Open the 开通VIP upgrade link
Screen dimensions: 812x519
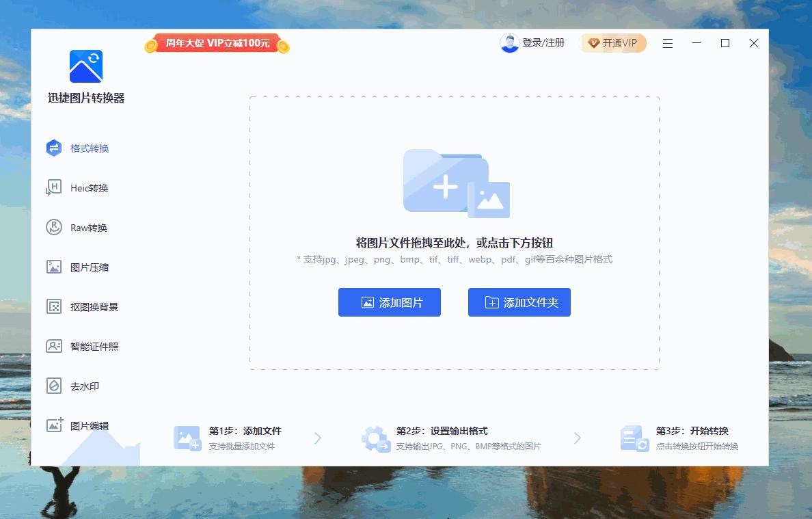click(613, 42)
